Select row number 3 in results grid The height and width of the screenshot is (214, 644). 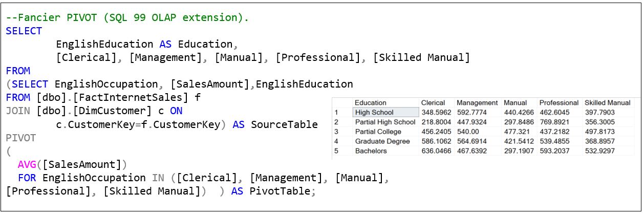point(336,132)
